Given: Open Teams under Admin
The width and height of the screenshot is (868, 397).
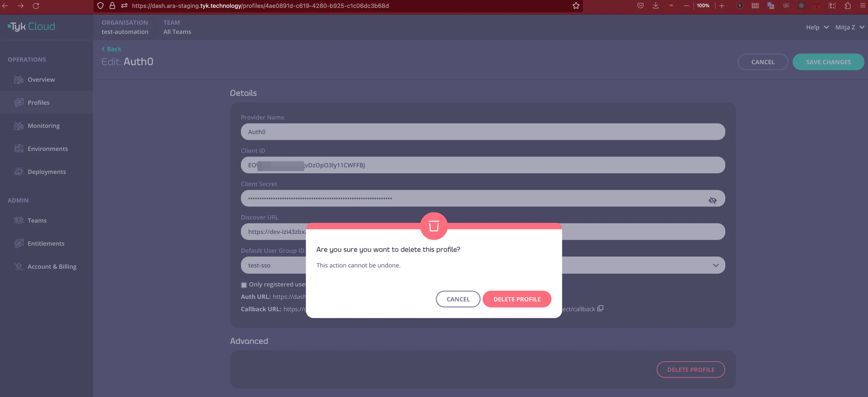Looking at the screenshot, I should (36, 220).
